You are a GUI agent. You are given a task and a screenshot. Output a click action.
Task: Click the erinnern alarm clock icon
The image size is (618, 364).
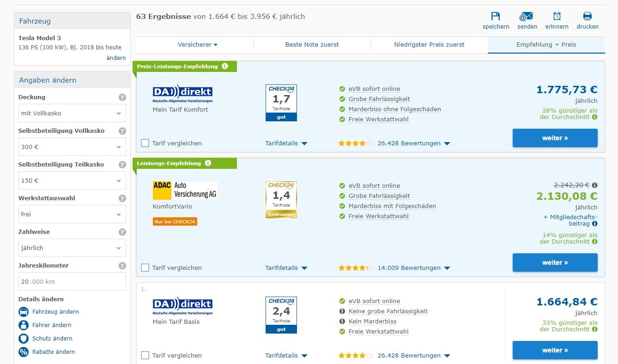(x=557, y=16)
